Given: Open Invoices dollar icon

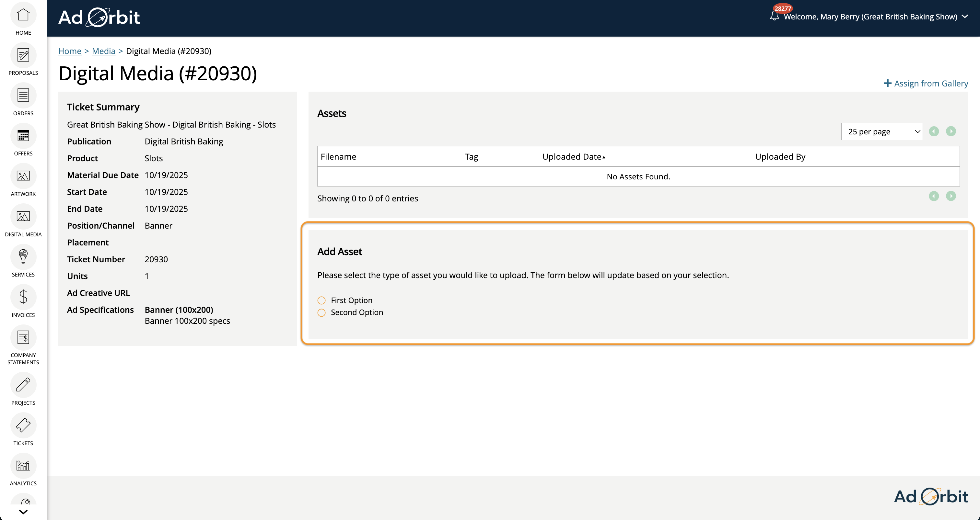Looking at the screenshot, I should pos(23,297).
